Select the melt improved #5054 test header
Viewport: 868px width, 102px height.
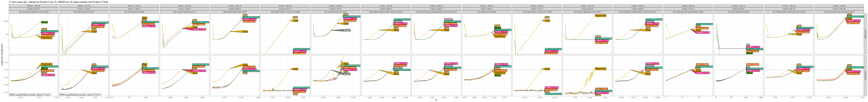click(134, 12)
